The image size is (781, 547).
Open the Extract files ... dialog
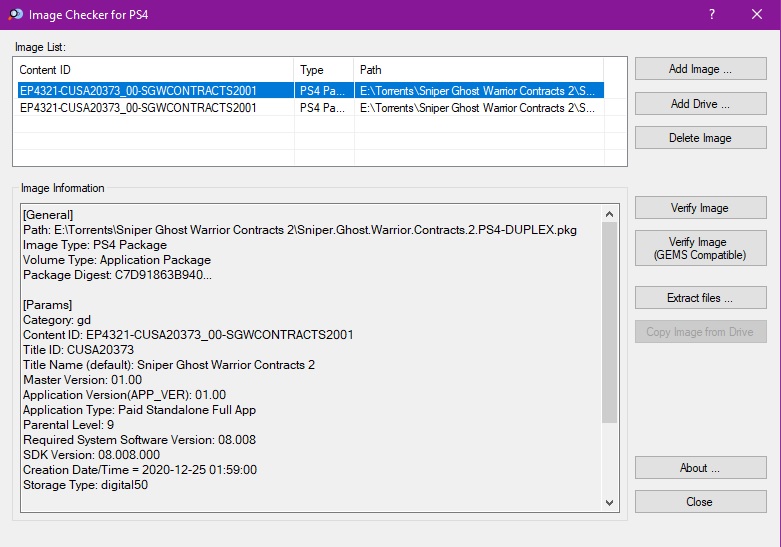700,297
